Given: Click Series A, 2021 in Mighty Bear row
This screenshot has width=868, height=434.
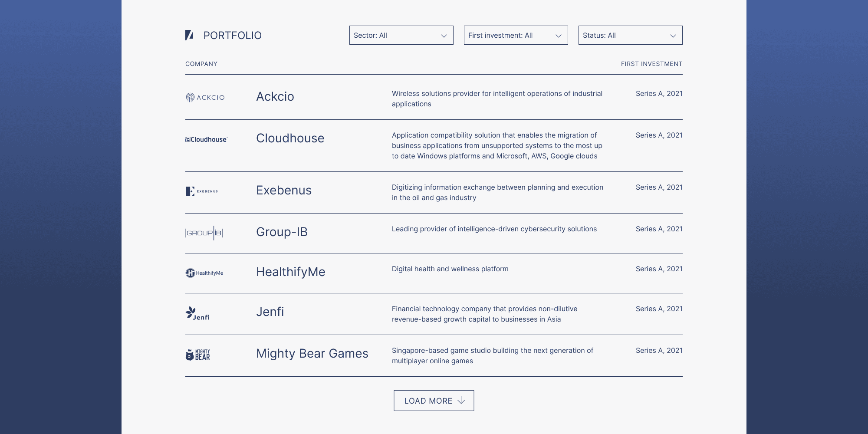Looking at the screenshot, I should [x=659, y=350].
